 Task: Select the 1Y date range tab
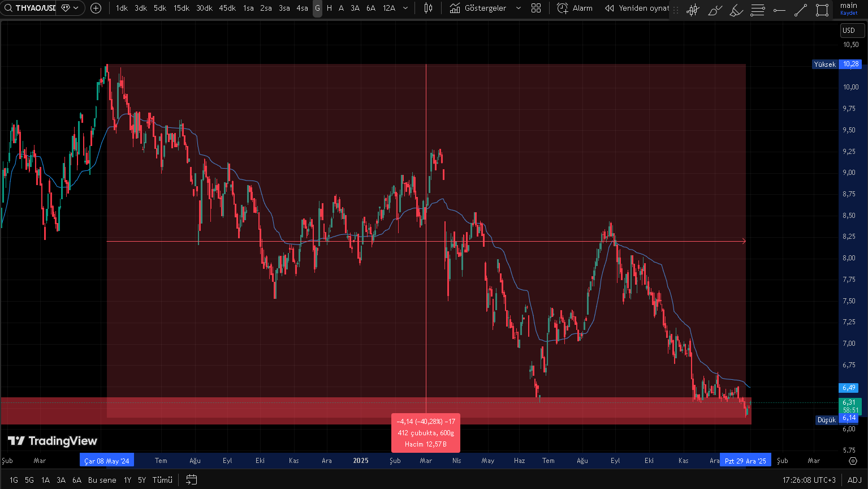[128, 480]
